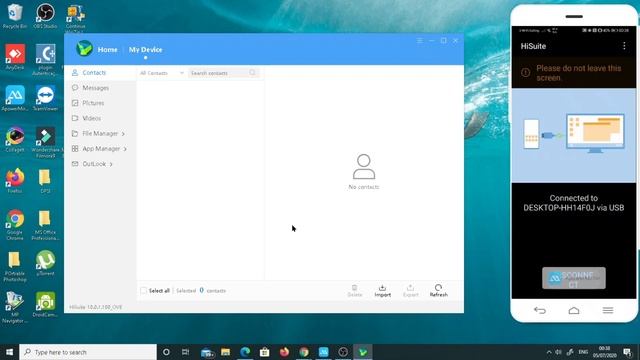Open the Windows Start menu
This screenshot has width=640, height=360.
9,352
